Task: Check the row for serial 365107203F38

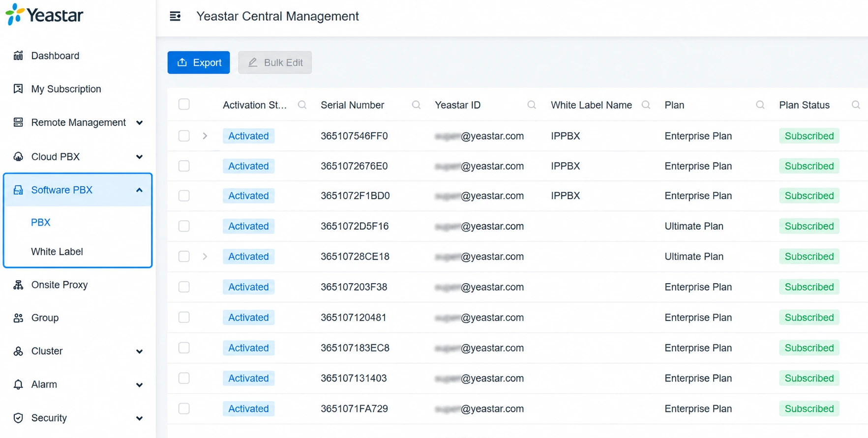Action: (x=184, y=287)
